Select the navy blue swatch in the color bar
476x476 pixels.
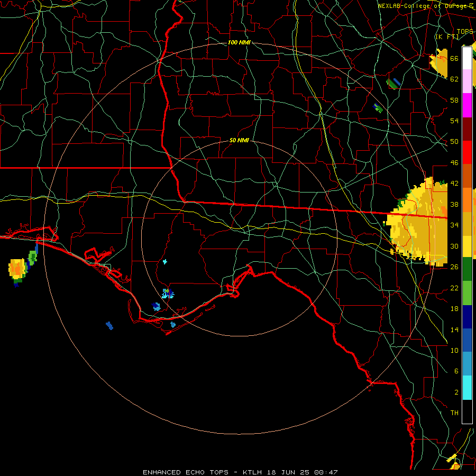(467, 317)
